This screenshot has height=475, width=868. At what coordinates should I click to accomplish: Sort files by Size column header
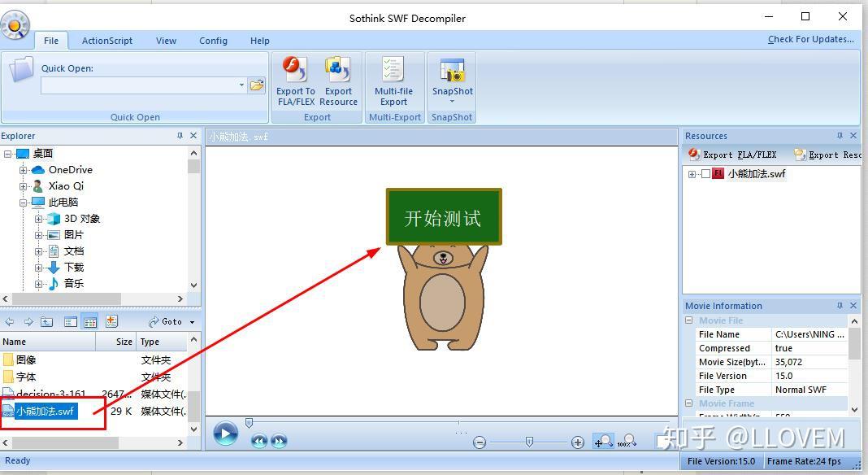pos(115,342)
